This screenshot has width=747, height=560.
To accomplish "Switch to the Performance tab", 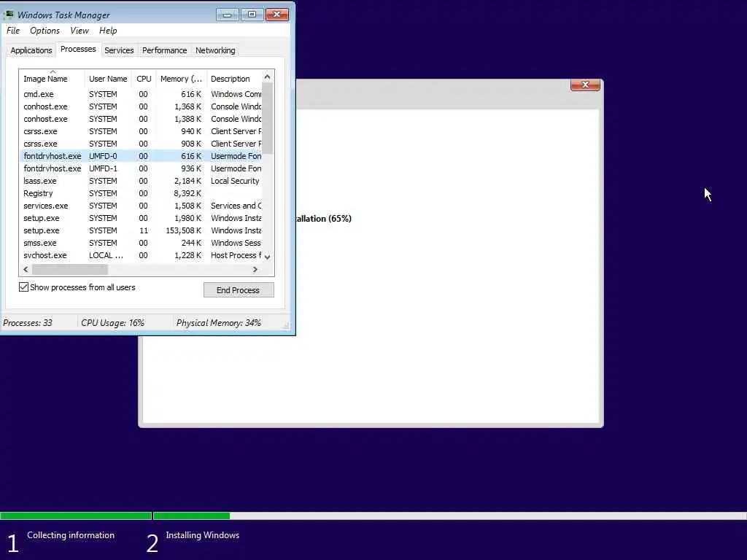I will click(x=164, y=50).
